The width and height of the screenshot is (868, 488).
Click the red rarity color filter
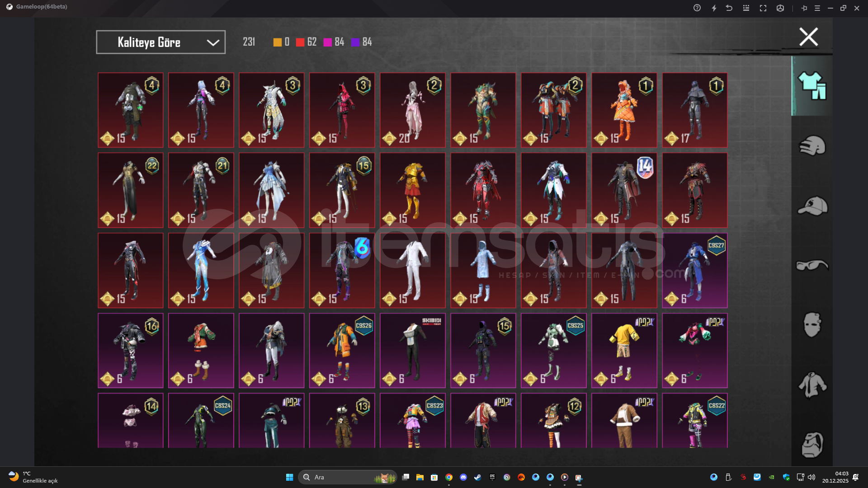pos(300,42)
